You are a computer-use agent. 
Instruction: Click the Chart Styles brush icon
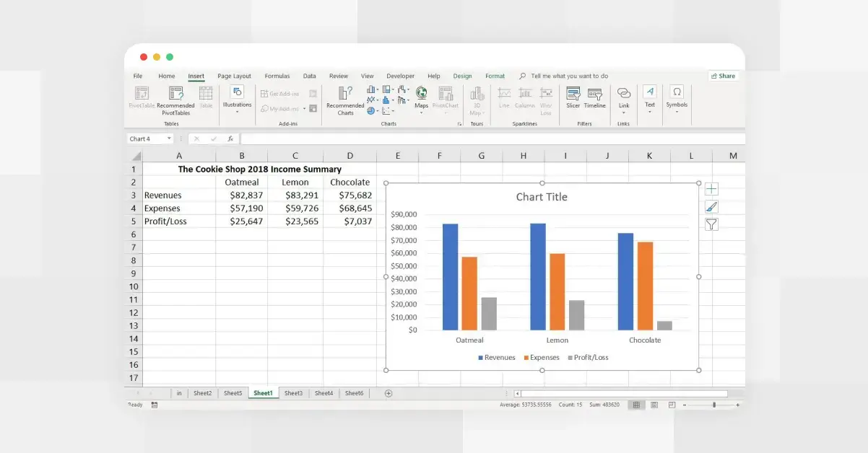(x=711, y=206)
